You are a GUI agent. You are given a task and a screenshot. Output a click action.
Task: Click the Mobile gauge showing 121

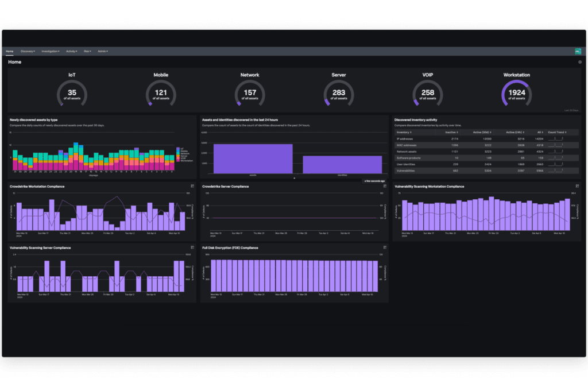(x=161, y=94)
